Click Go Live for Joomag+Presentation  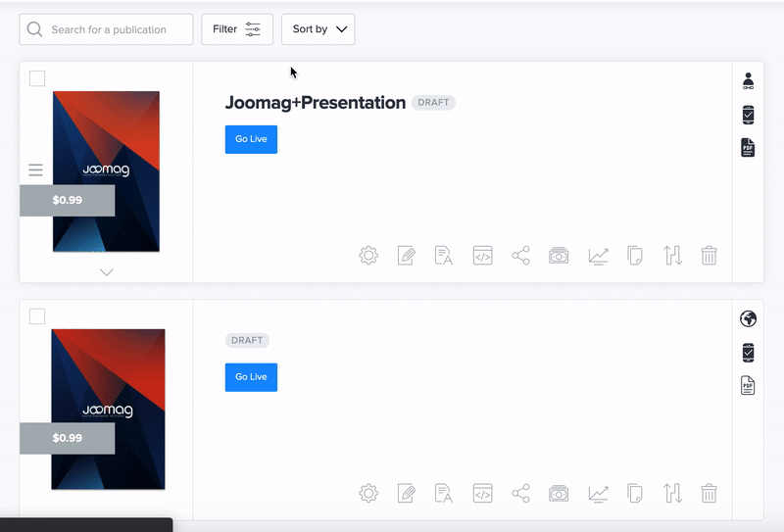tap(251, 139)
